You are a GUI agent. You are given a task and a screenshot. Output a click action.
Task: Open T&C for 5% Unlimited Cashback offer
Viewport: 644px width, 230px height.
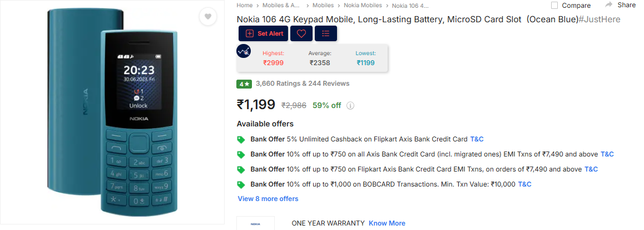[477, 139]
